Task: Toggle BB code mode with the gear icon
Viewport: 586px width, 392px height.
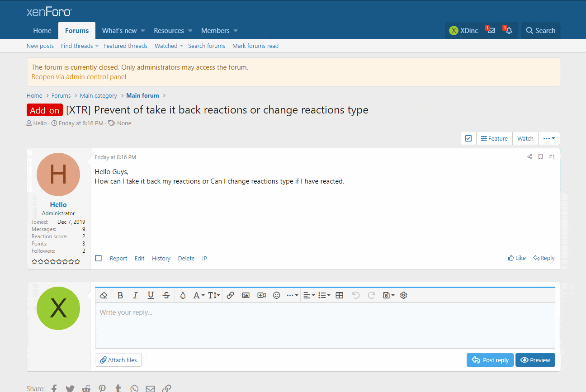Action: click(404, 295)
